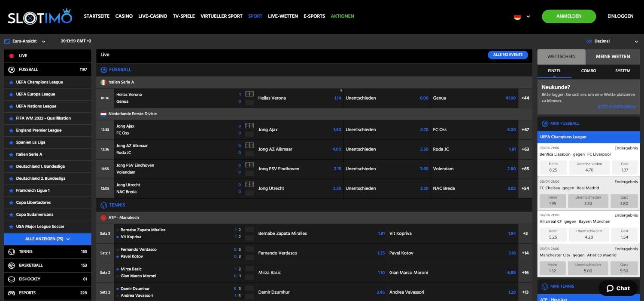The width and height of the screenshot is (644, 301).
Task: Open Live-Casino in the top menu
Action: click(x=152, y=16)
